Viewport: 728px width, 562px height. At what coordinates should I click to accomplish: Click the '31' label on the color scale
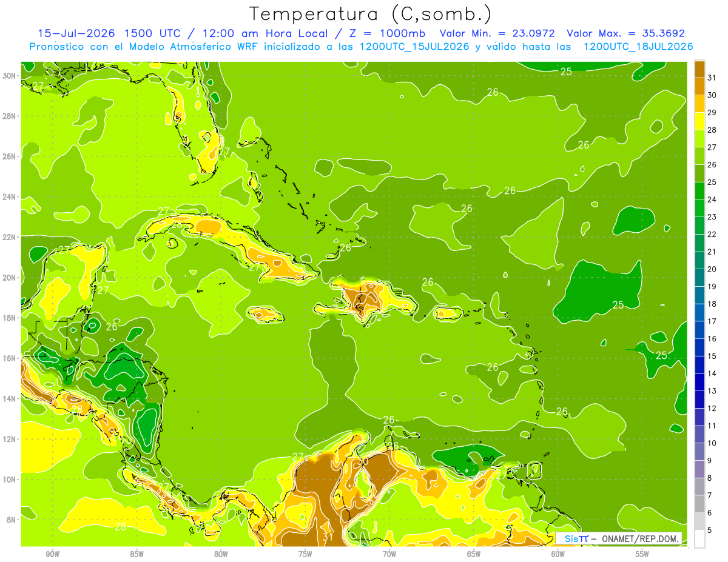pyautogui.click(x=712, y=78)
